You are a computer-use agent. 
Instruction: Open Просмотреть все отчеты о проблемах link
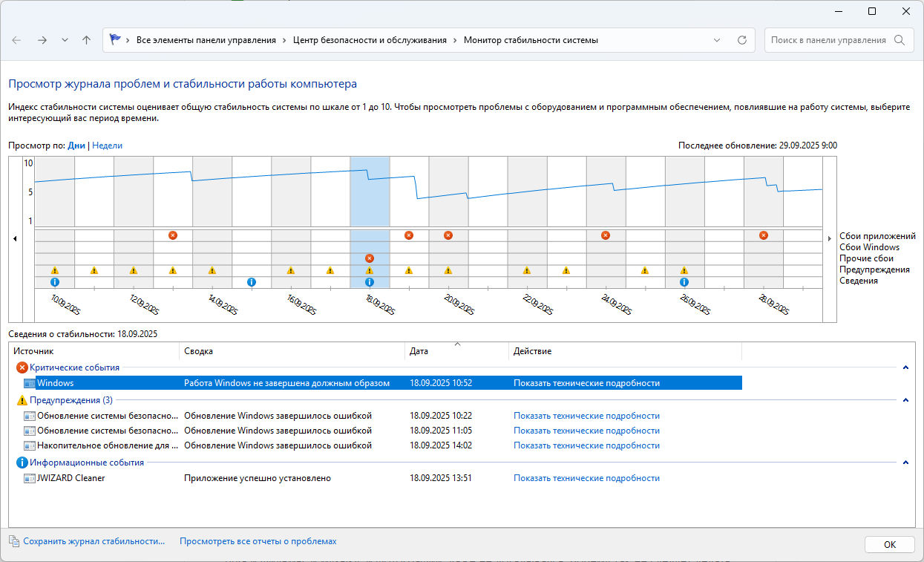[x=258, y=542]
